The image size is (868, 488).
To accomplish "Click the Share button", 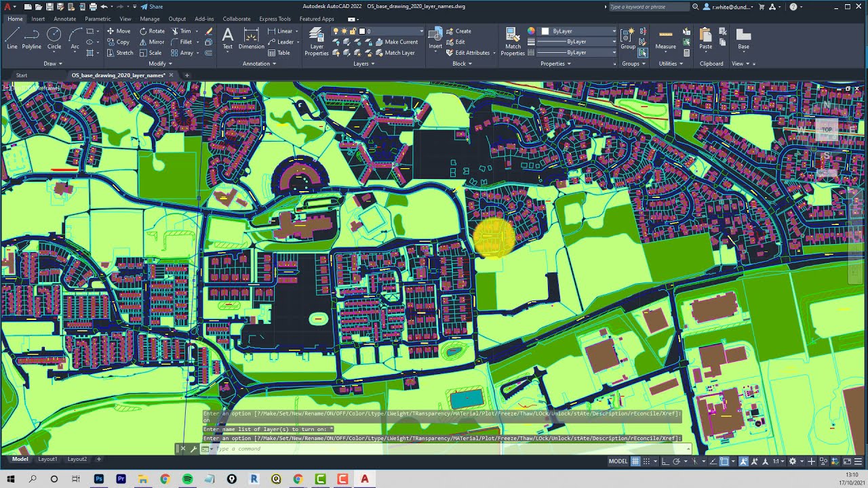I will coord(151,7).
